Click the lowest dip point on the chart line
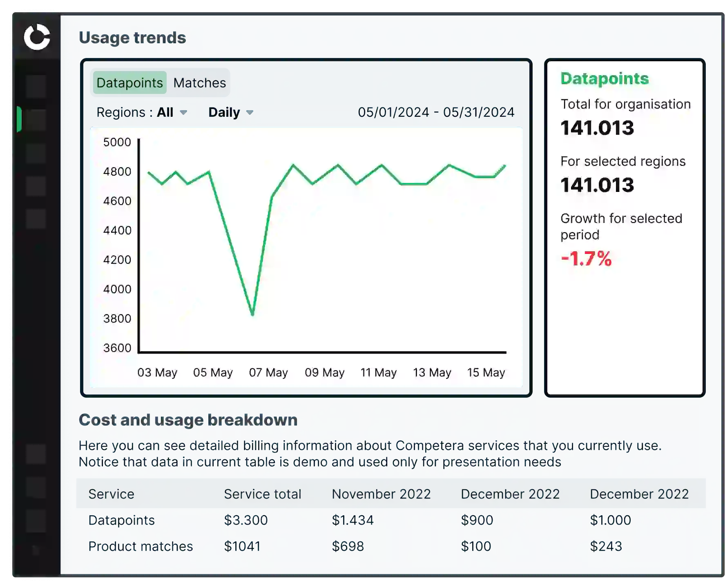The height and width of the screenshot is (588, 725). click(252, 314)
